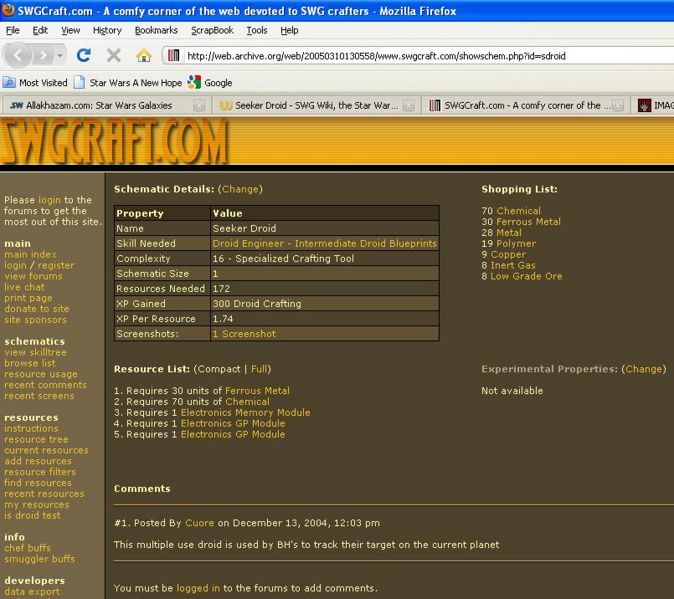
Task: Open the Bookmarks menu
Action: [x=156, y=30]
